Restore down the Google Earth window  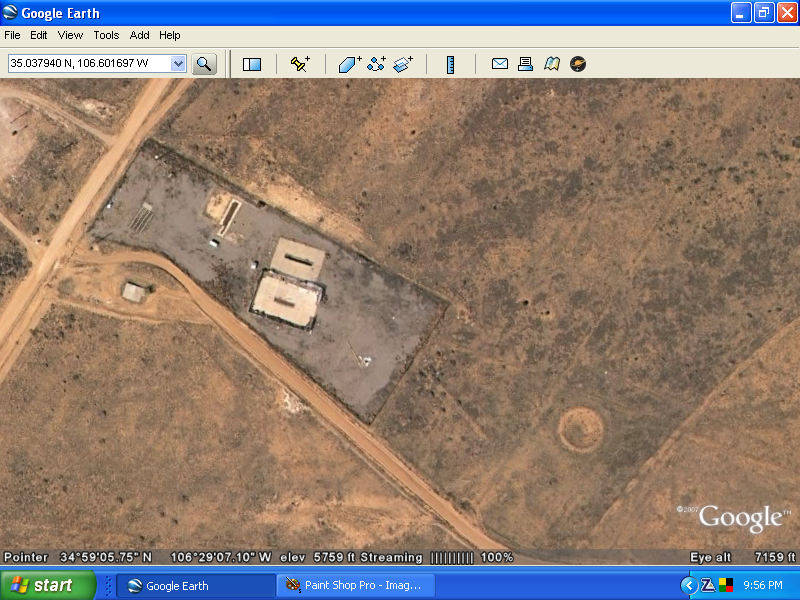coord(764,13)
